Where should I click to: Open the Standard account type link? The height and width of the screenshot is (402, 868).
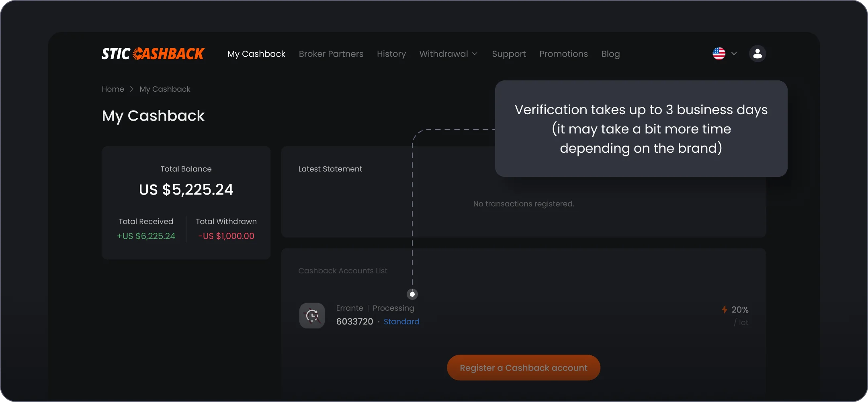tap(401, 321)
